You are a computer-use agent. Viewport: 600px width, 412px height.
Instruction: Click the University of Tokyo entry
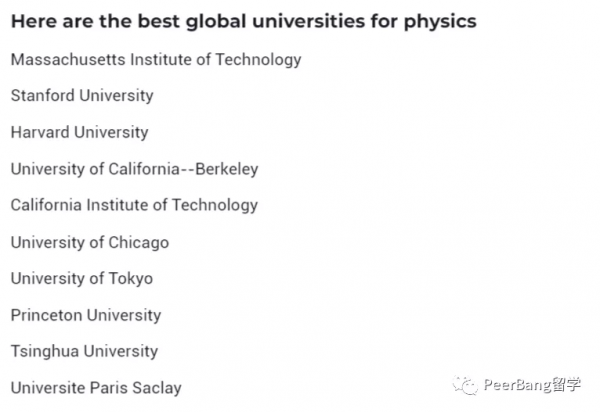point(82,278)
